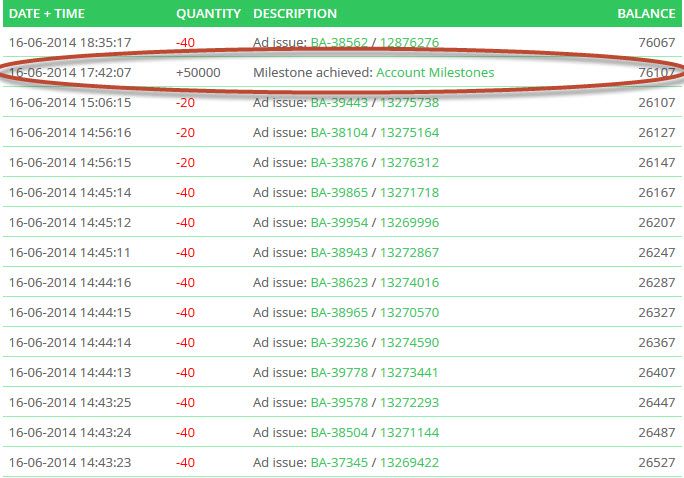Select the +50000 quantity value

(x=198, y=72)
